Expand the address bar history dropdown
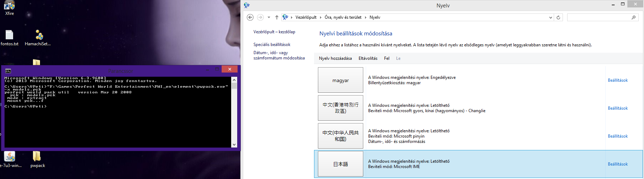Screen dimensions: 644x179 point(551,17)
